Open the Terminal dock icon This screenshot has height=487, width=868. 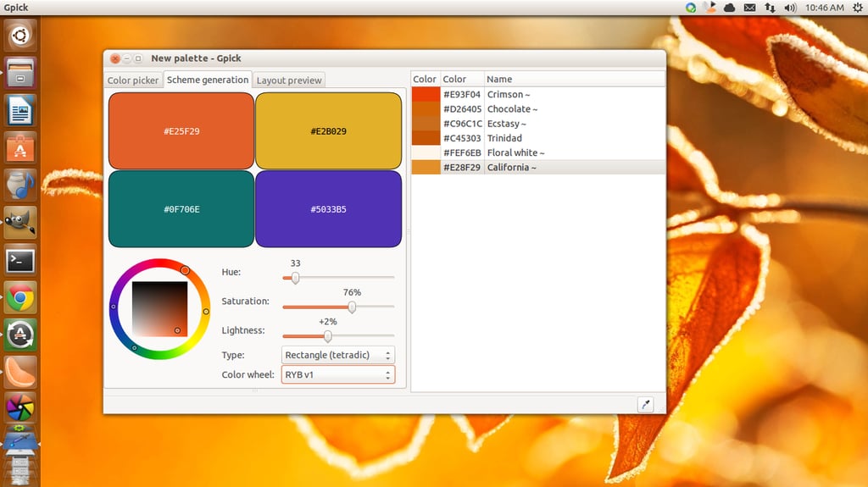(20, 260)
